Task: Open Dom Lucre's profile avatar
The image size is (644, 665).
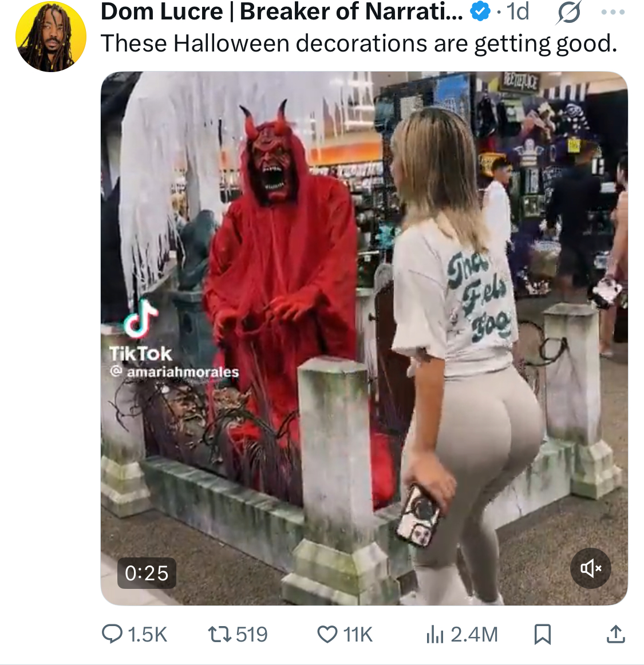Action: click(x=51, y=37)
